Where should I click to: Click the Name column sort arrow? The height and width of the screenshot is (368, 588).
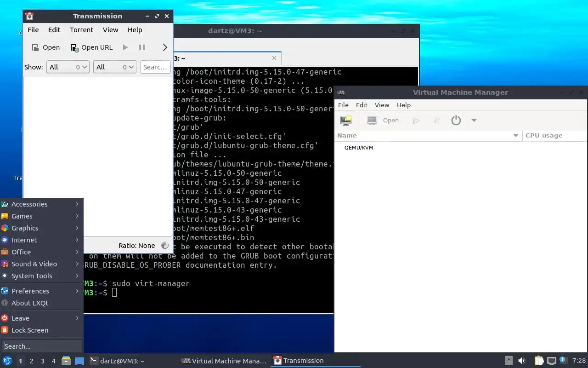[516, 136]
